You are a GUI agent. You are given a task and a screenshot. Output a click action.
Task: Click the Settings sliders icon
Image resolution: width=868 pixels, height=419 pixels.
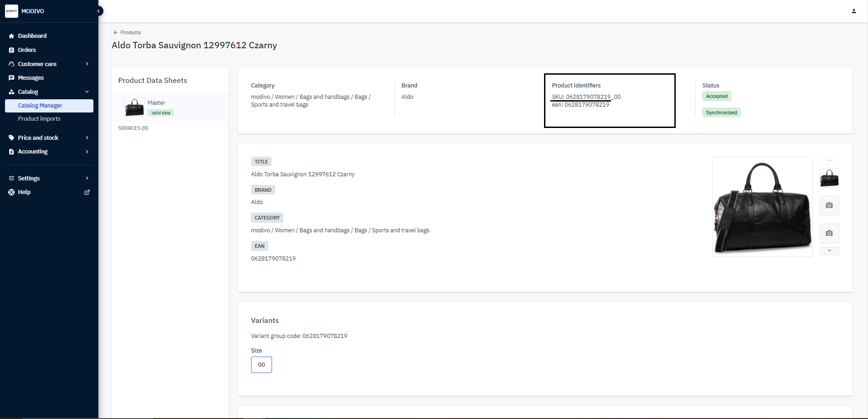11,179
